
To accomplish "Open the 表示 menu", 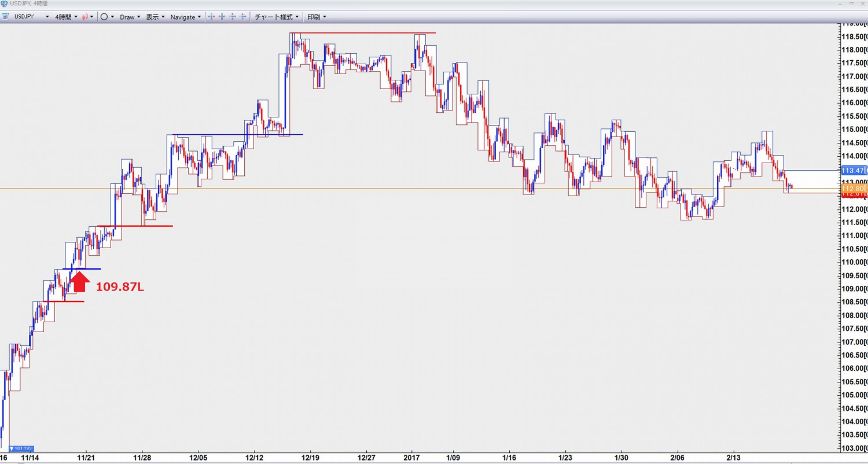I will coord(155,17).
